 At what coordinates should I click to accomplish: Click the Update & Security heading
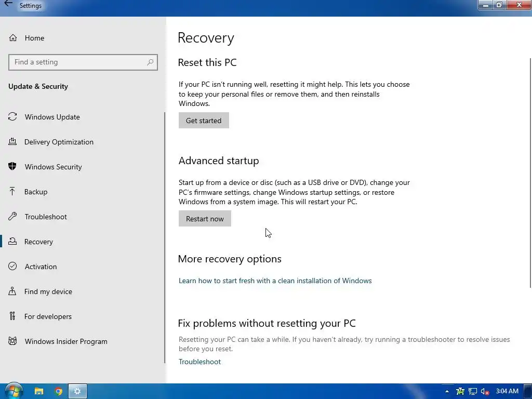[38, 87]
